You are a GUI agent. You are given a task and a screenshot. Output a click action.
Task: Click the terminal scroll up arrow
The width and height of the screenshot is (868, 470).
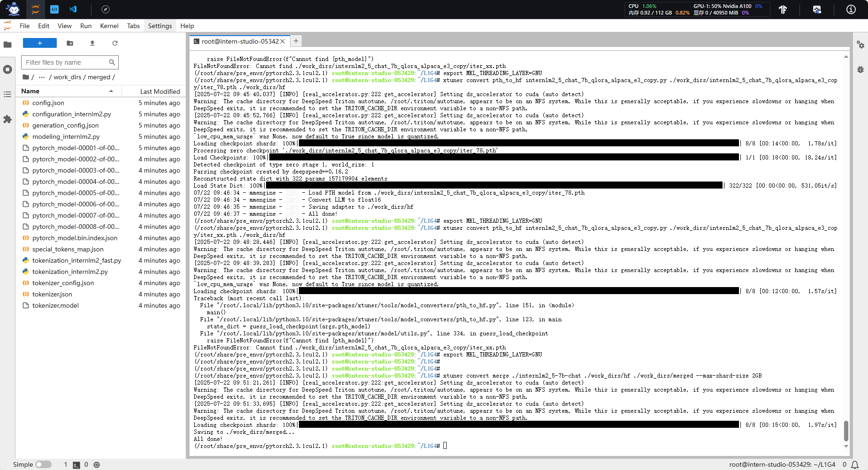coord(846,57)
